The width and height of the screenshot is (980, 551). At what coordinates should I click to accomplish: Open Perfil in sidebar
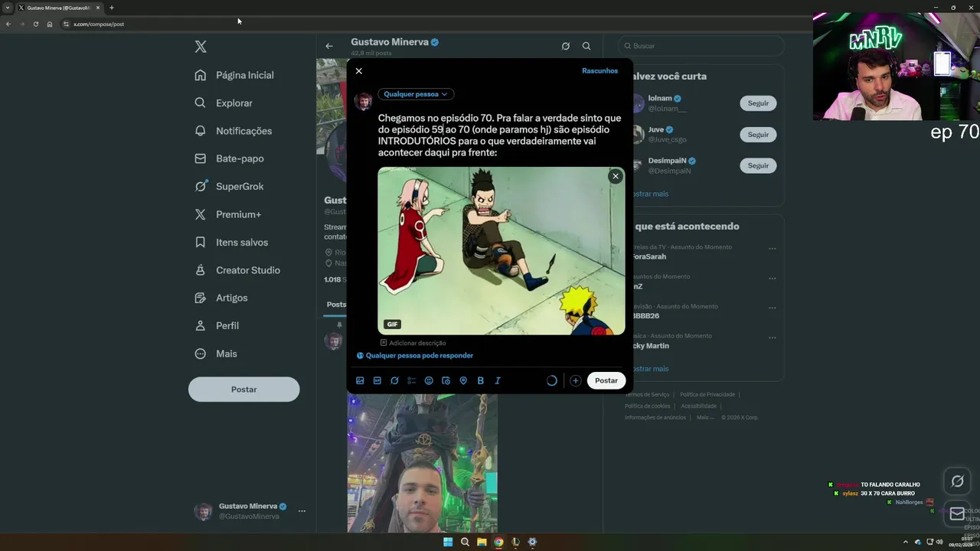point(217,325)
